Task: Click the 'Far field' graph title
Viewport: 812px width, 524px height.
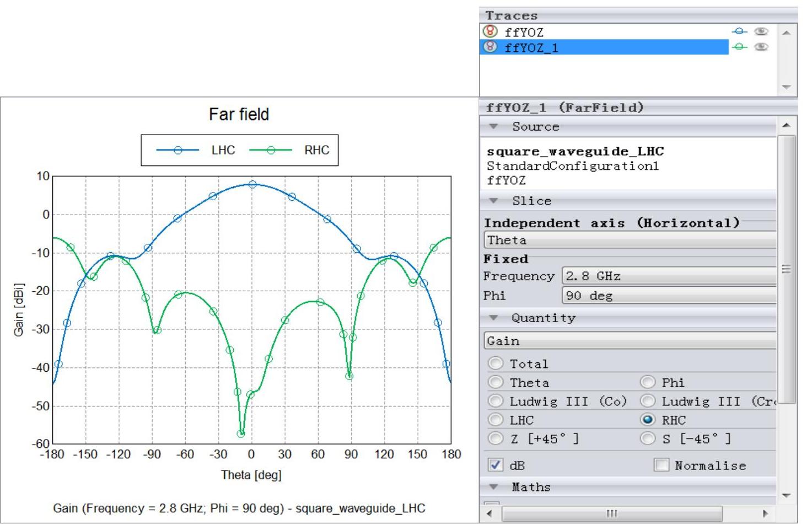Action: (x=239, y=114)
